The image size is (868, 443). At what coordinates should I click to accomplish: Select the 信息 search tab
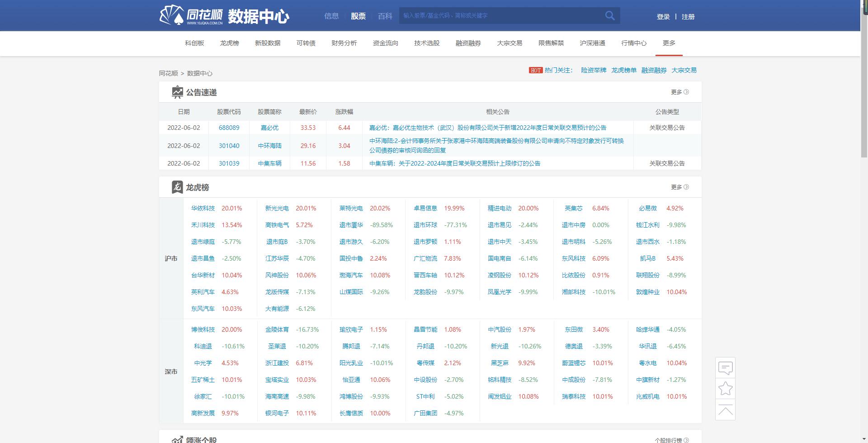(x=331, y=16)
